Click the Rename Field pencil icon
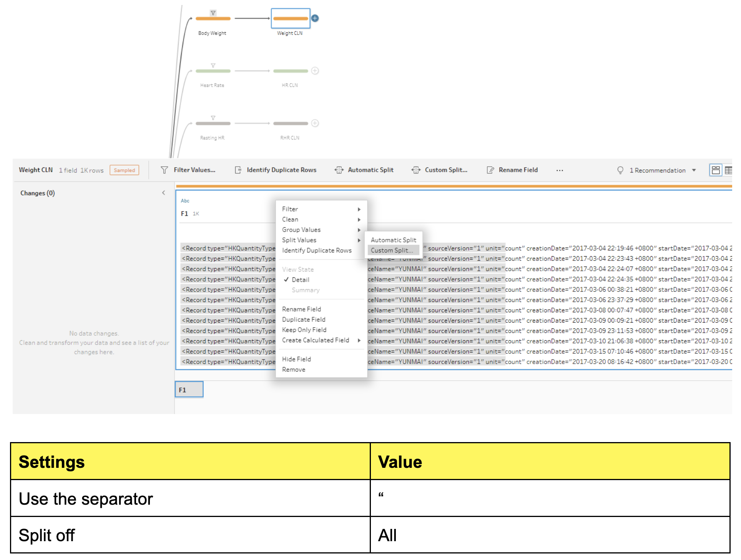 490,170
